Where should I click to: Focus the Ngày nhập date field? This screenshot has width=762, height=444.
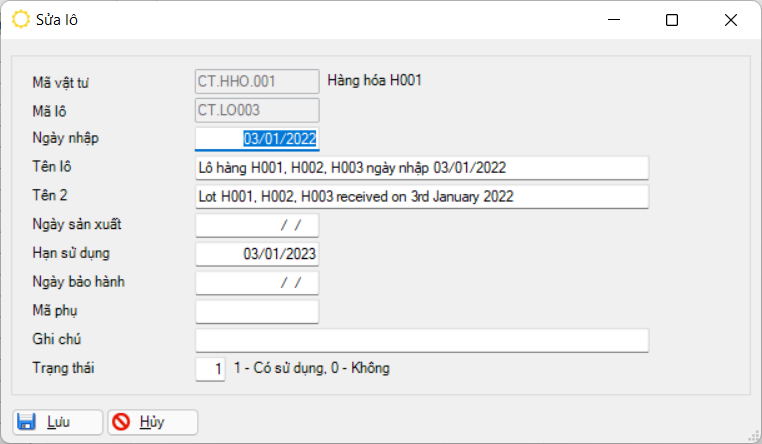click(257, 139)
